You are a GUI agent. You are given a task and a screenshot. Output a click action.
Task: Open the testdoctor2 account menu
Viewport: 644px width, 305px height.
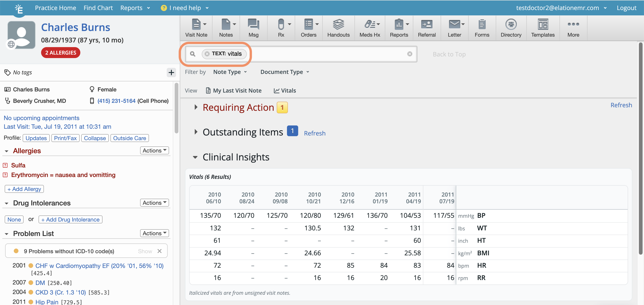click(x=561, y=8)
